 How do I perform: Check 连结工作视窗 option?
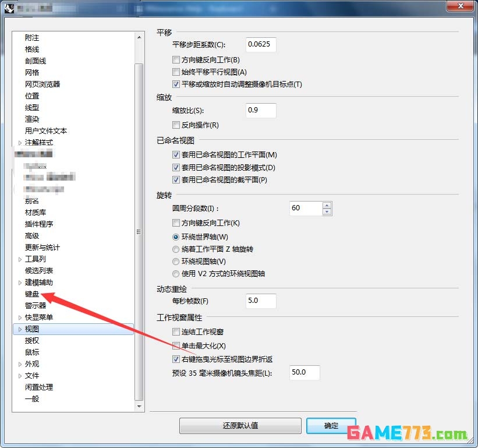point(176,331)
